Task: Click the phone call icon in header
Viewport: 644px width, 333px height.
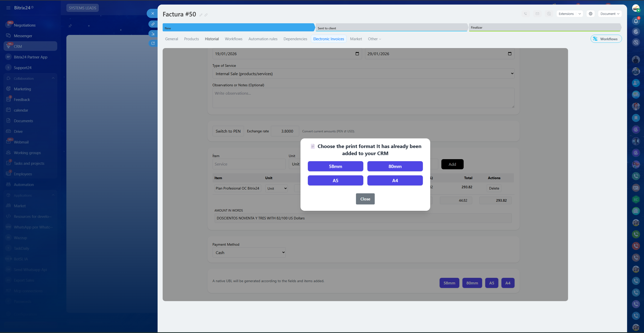Action: tap(526, 14)
